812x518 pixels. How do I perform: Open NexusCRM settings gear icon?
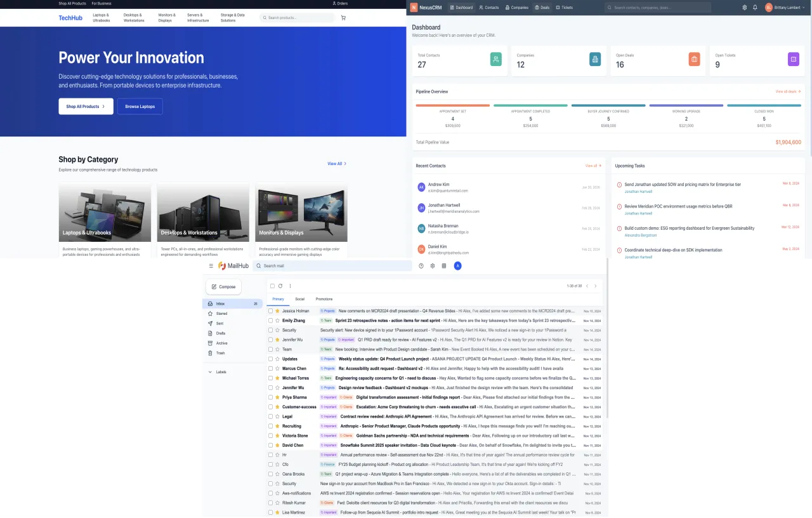[x=745, y=8]
